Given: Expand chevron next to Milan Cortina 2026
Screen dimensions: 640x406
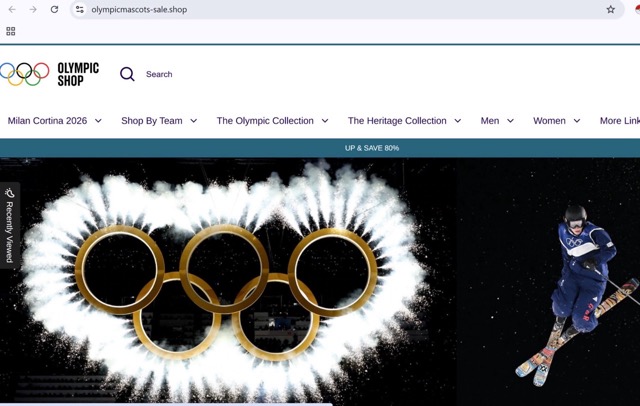Looking at the screenshot, I should tap(98, 121).
